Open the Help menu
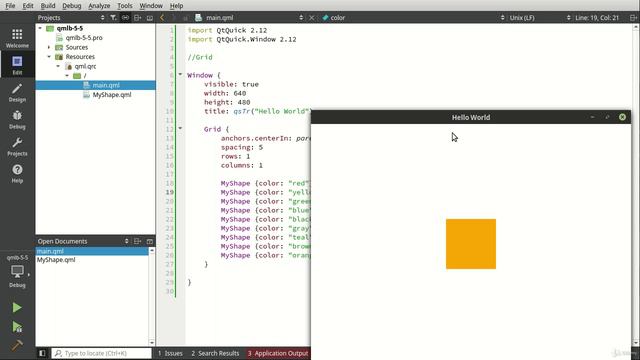This screenshot has height=360, width=640. (176, 6)
